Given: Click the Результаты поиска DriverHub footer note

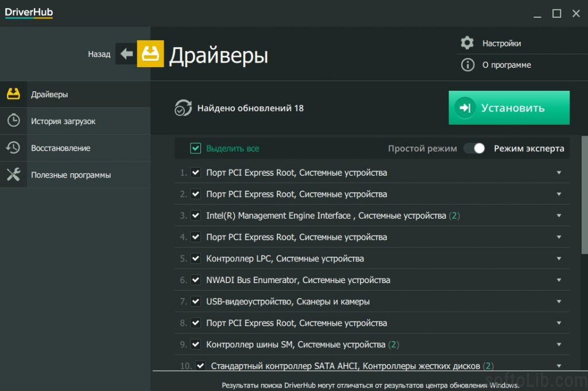Looking at the screenshot, I should (370, 385).
